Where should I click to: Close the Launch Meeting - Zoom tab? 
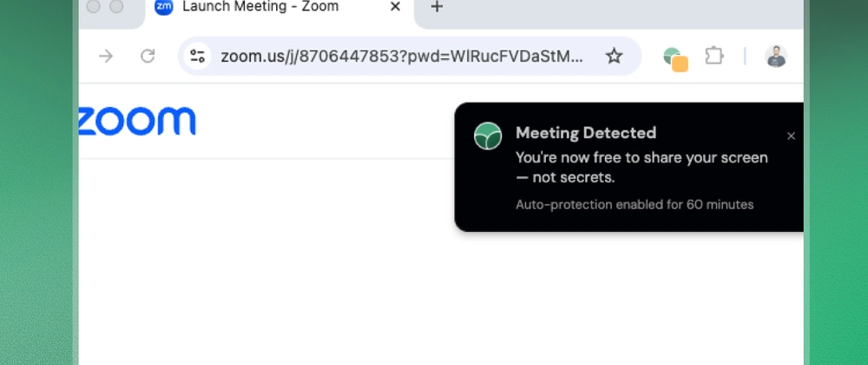(x=395, y=7)
